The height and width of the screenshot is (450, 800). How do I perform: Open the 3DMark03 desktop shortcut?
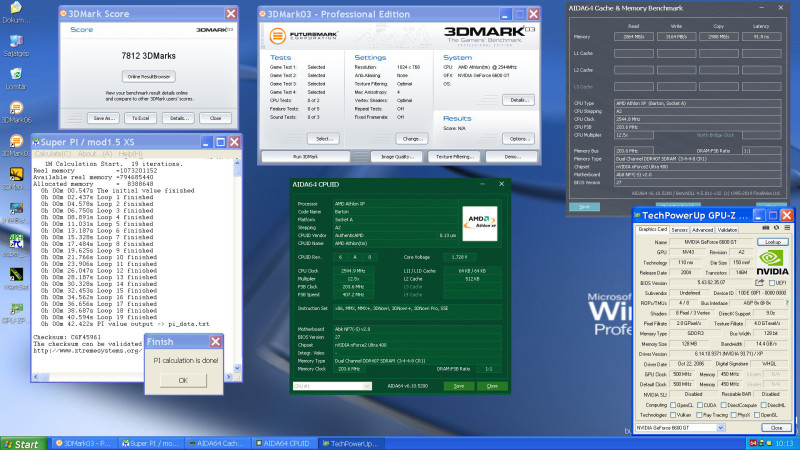[x=16, y=145]
